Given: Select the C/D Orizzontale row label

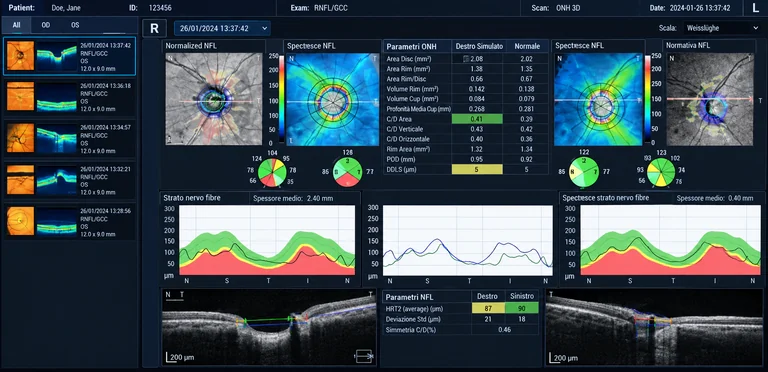Looking at the screenshot, I should tap(408, 139).
